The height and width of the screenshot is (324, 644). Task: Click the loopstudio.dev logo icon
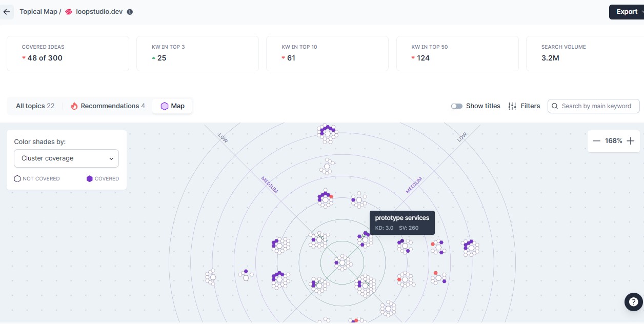69,12
